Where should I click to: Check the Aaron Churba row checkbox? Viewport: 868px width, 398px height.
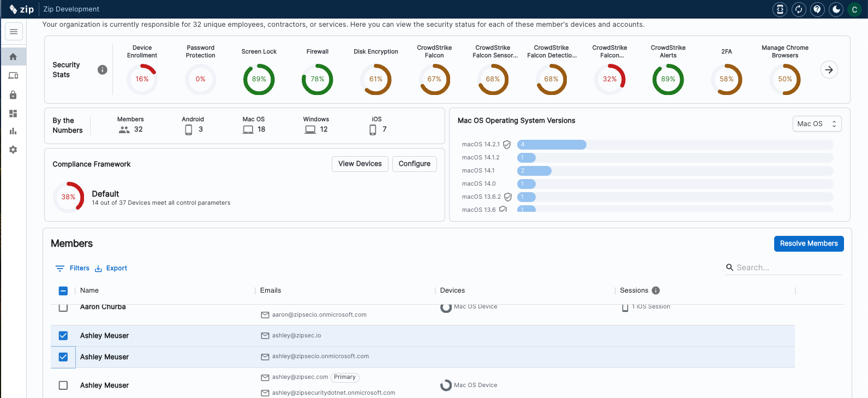click(x=63, y=307)
